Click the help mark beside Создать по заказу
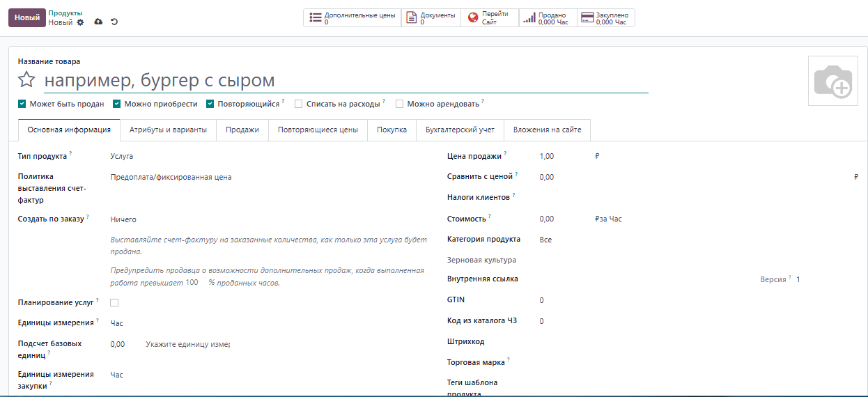 pyautogui.click(x=88, y=216)
